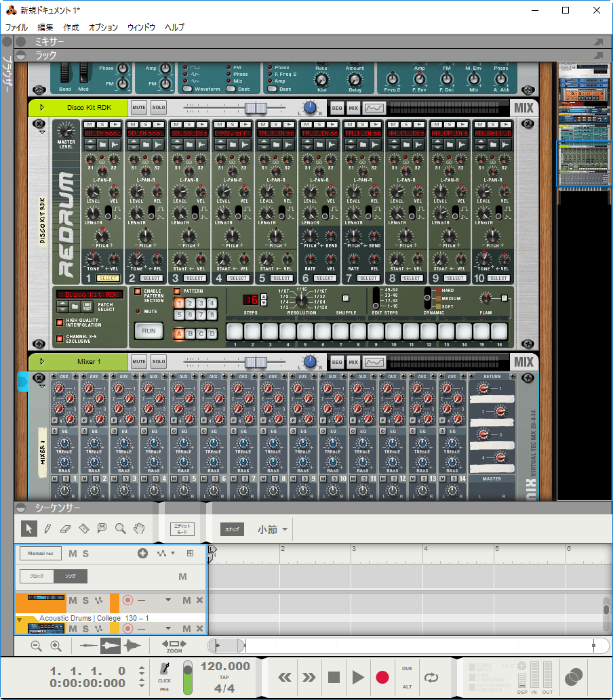Toggle the Shuffle button in Redrum

point(345,298)
